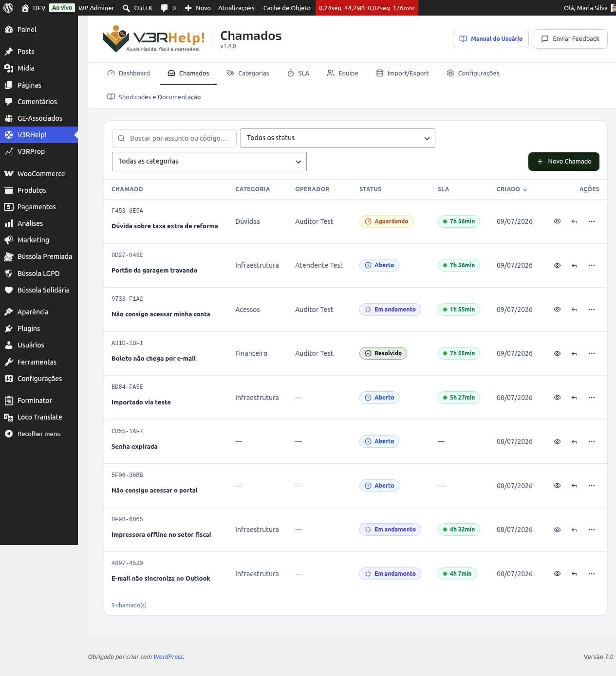616x676 pixels.
Task: View ticket 0F98-6D65 via eye icon
Action: (557, 530)
